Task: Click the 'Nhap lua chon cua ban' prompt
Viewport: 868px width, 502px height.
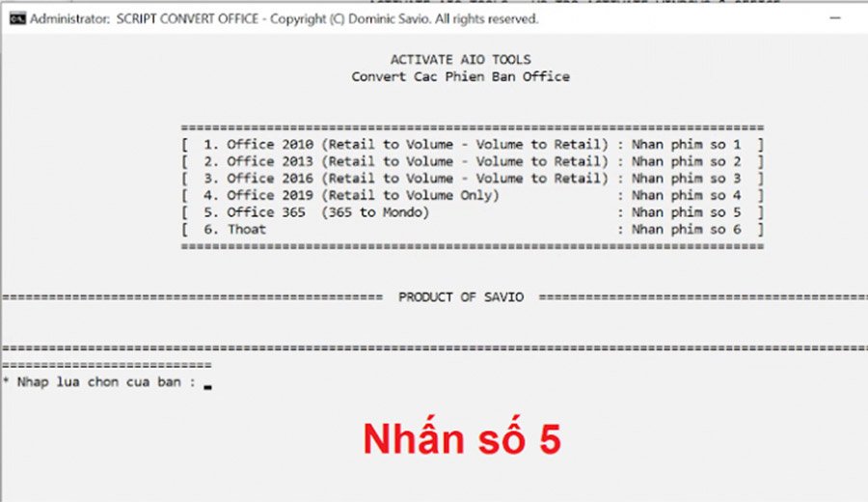Action: click(99, 382)
